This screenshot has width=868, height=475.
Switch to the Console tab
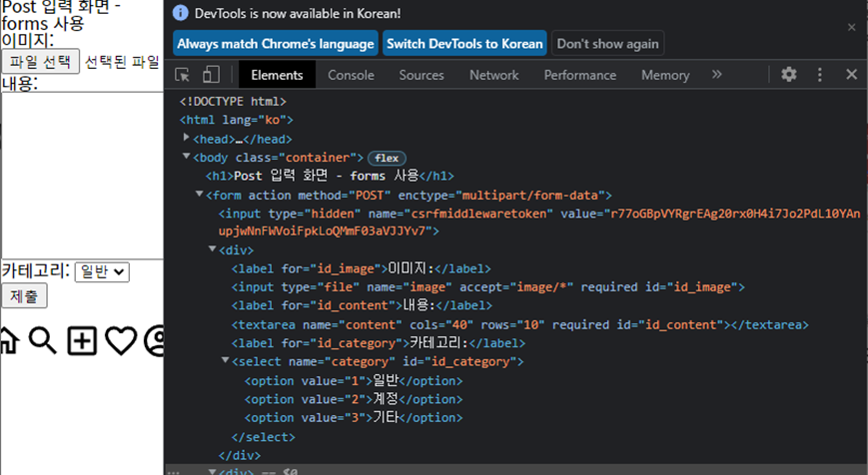[x=351, y=75]
